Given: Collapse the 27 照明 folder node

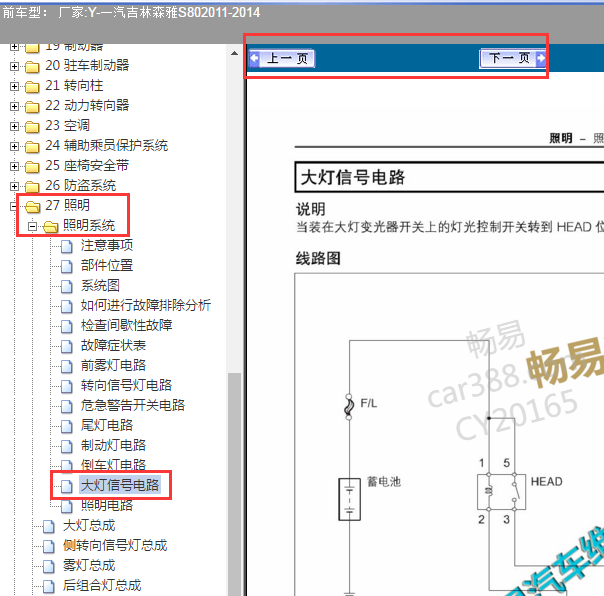Looking at the screenshot, I should [x=14, y=207].
